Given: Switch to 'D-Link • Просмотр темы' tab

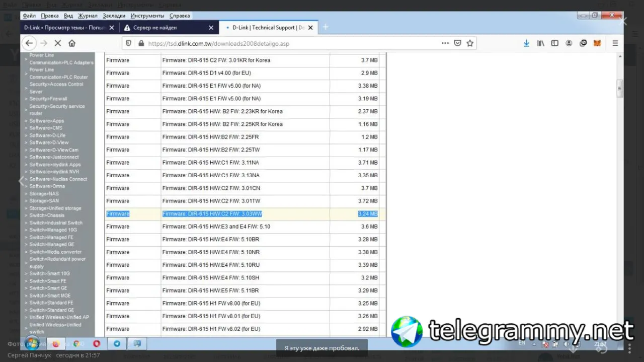Looking at the screenshot, I should point(69,28).
